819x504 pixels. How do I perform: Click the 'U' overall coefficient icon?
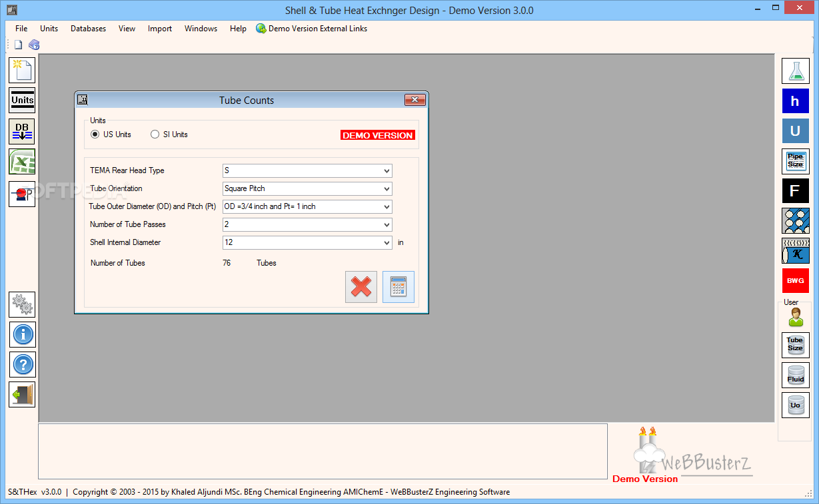click(796, 131)
